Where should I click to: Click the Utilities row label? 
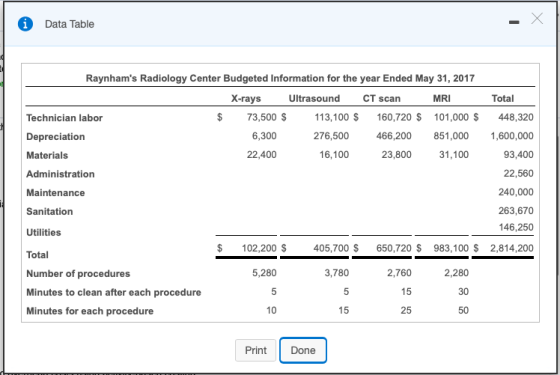[x=44, y=232]
